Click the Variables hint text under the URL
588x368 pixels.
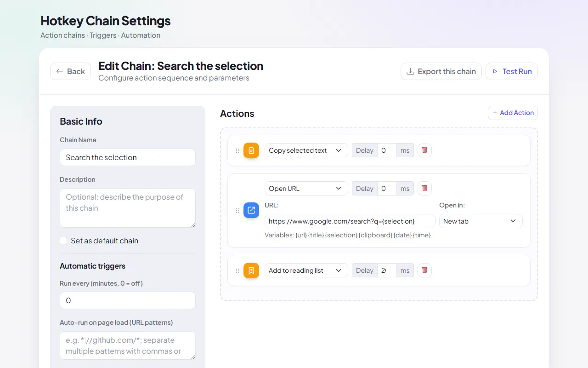348,235
